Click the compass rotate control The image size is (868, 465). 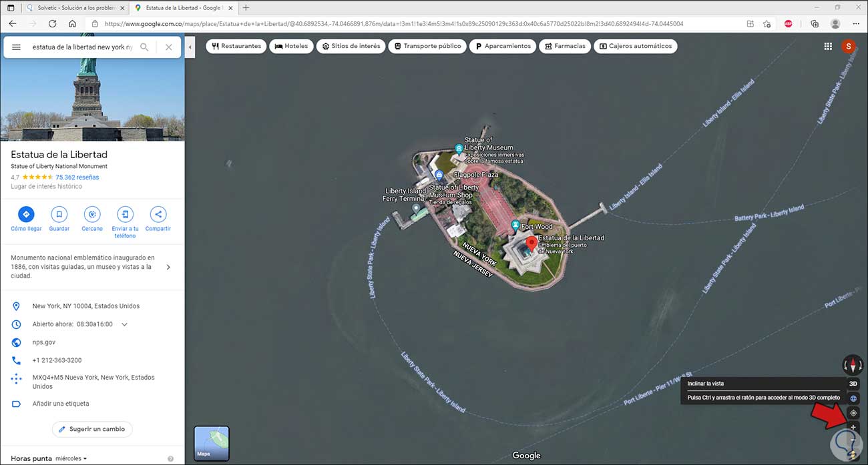tap(853, 365)
